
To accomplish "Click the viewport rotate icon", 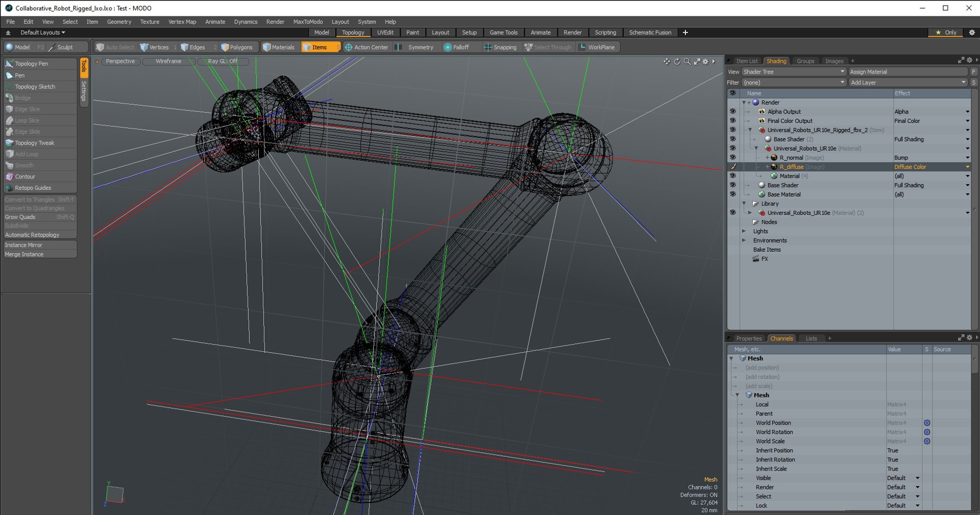I will click(677, 61).
